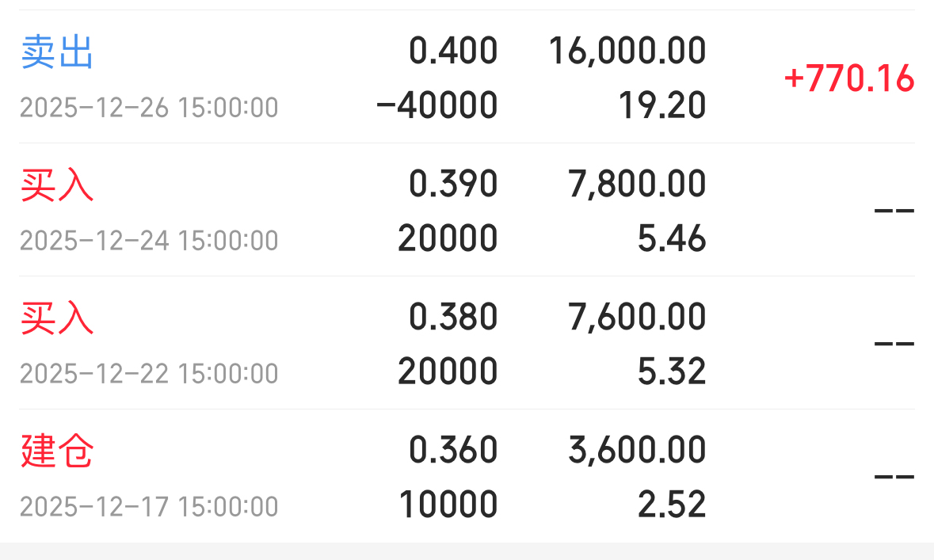934x560 pixels.
Task: Open the 建仓 position opening record
Action: 467,476
